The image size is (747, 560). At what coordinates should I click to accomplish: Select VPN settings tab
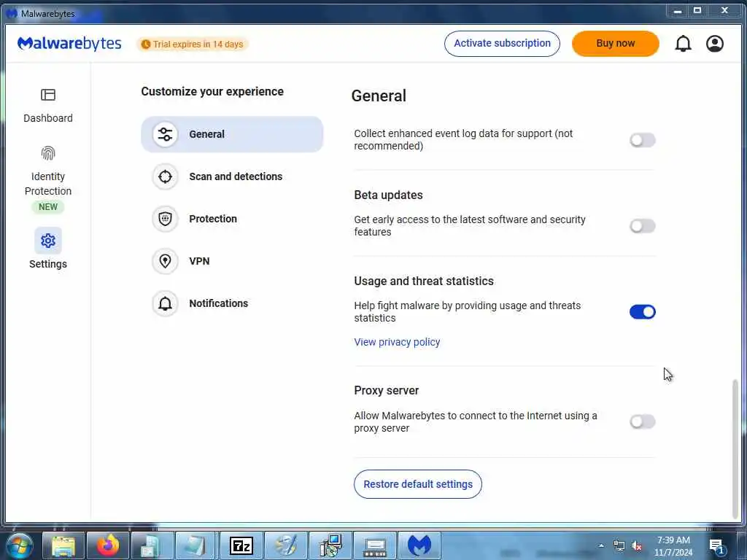[232, 261]
